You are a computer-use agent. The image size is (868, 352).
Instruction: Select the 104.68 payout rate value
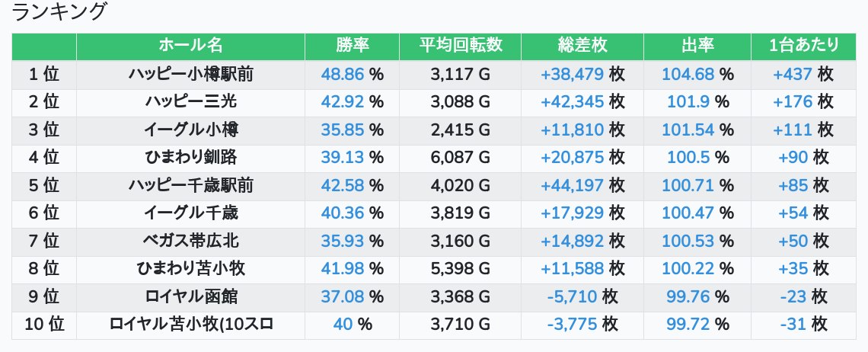tap(688, 74)
